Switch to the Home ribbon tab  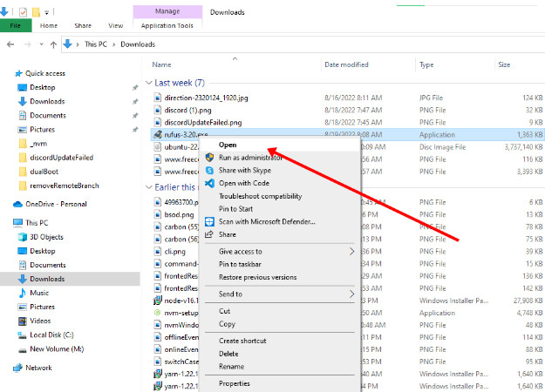click(49, 25)
